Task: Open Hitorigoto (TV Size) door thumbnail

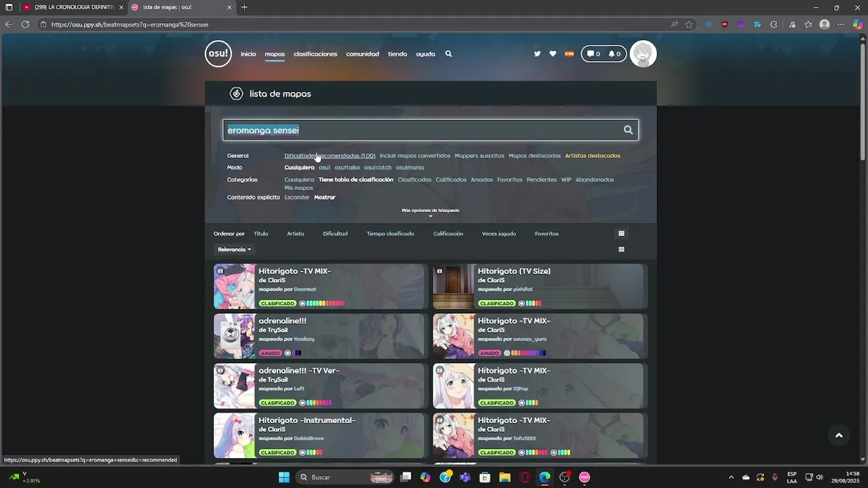Action: tap(454, 287)
